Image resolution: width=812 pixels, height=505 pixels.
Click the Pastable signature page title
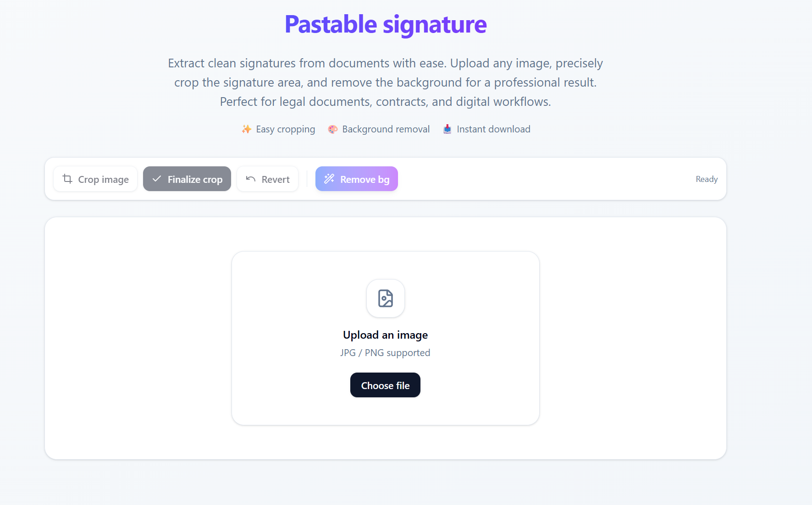386,25
